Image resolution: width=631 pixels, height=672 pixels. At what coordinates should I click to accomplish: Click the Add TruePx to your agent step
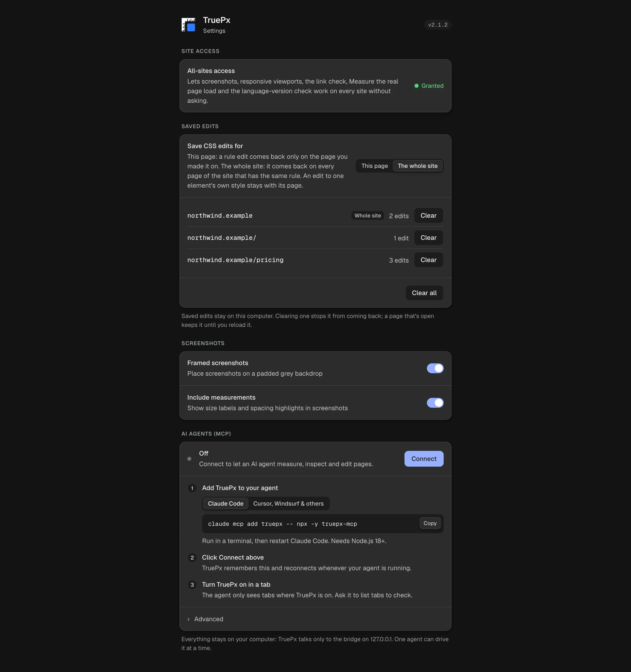coord(240,488)
